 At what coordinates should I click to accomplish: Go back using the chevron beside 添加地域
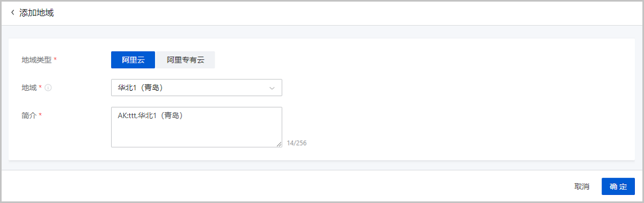pos(12,12)
